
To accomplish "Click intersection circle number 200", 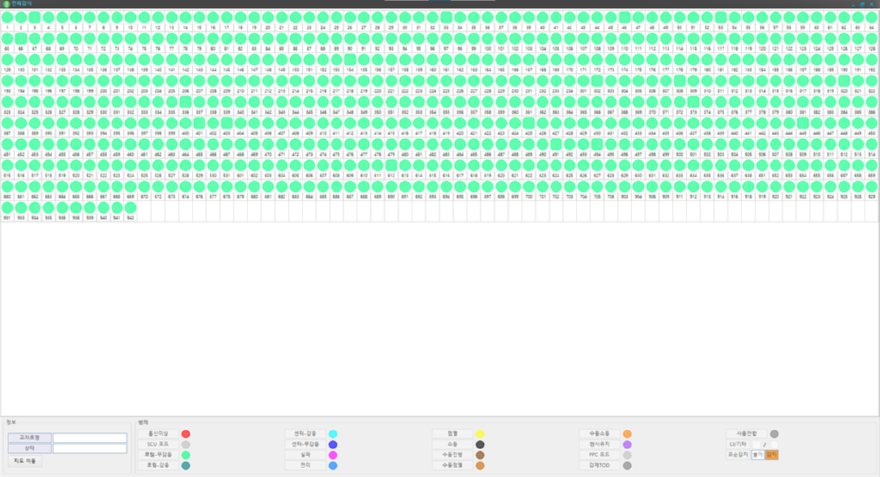I will click(103, 81).
